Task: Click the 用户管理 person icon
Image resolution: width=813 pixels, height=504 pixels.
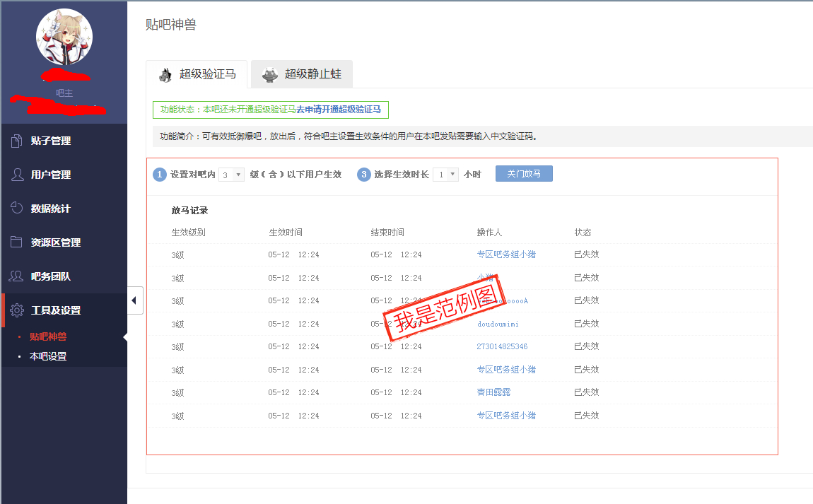Action: pos(17,175)
